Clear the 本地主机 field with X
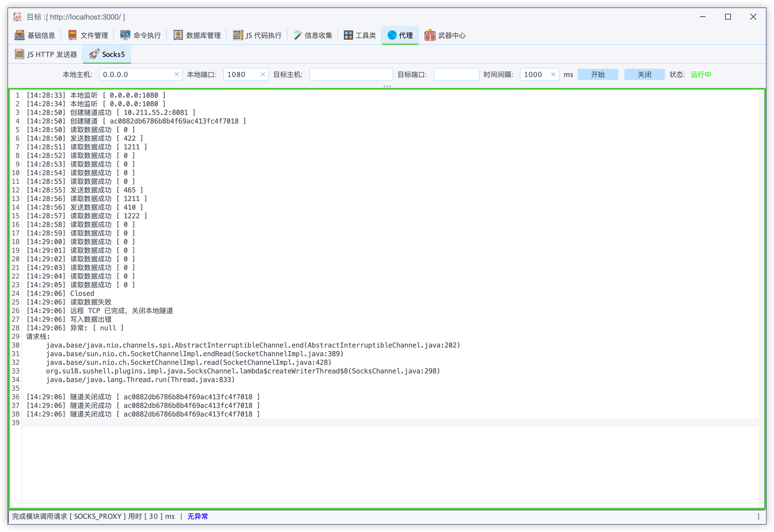774x532 pixels. click(177, 74)
